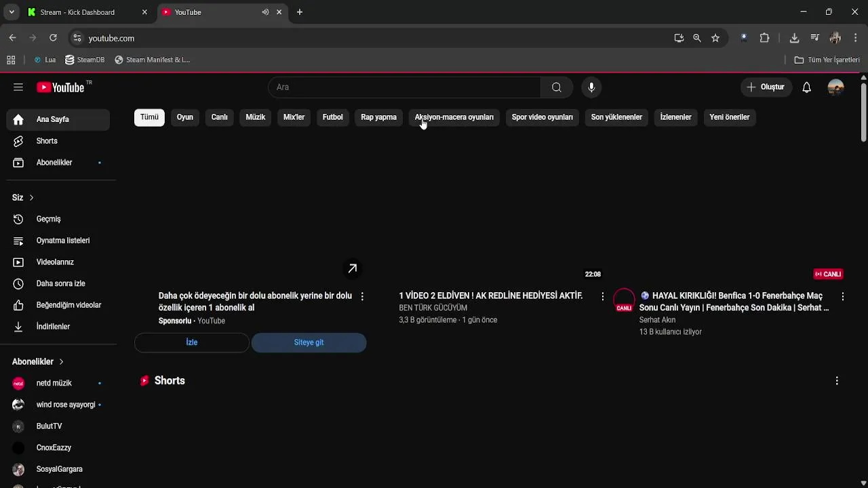Image resolution: width=868 pixels, height=488 pixels.
Task: Select the Oyun filter chip
Action: pyautogui.click(x=185, y=117)
